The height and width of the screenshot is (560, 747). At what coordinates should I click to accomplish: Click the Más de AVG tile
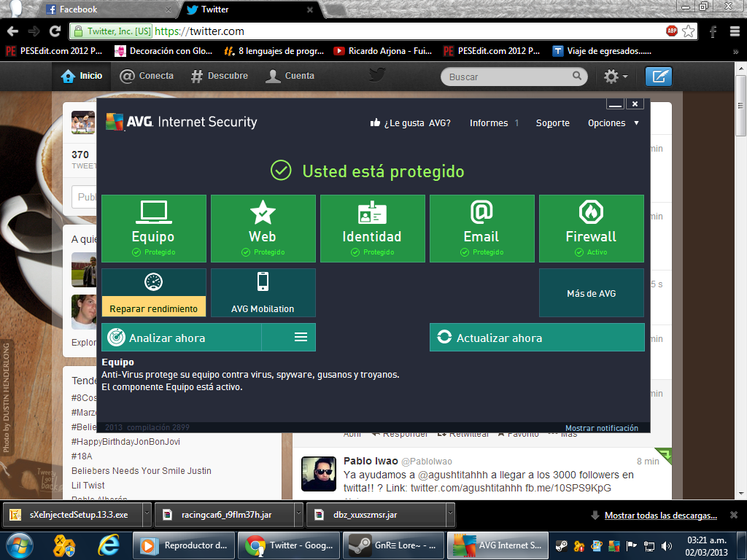591,292
